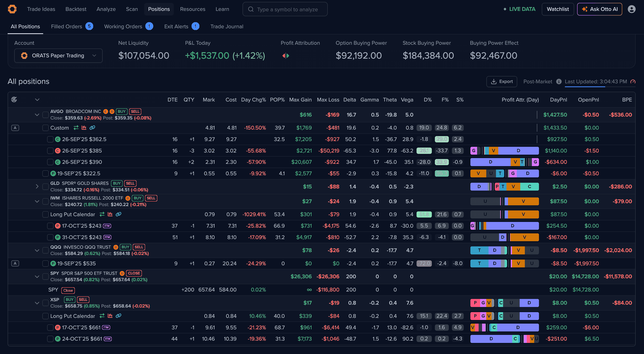This screenshot has height=354, width=644.
Task: Click GLD profit attribution color bar
Action: 505,186
